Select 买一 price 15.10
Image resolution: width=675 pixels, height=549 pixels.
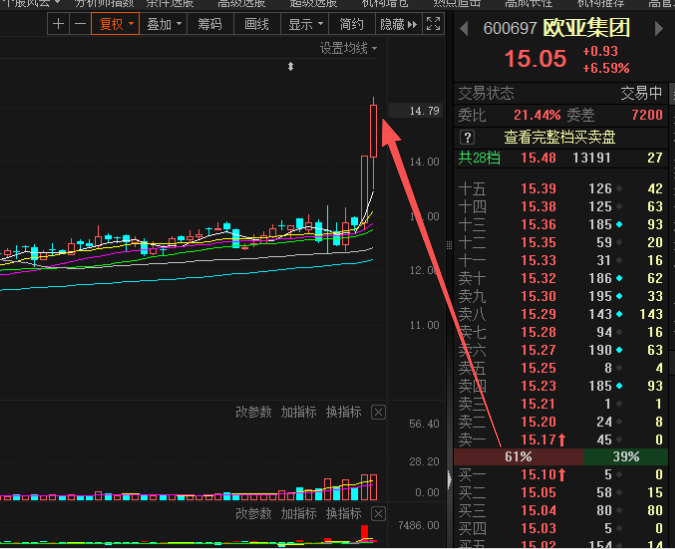pos(539,475)
